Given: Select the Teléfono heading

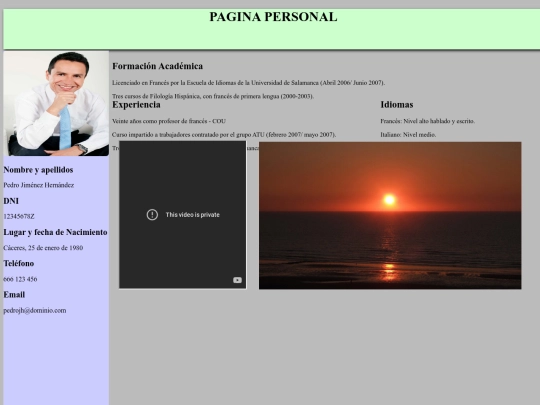Looking at the screenshot, I should tap(19, 263).
